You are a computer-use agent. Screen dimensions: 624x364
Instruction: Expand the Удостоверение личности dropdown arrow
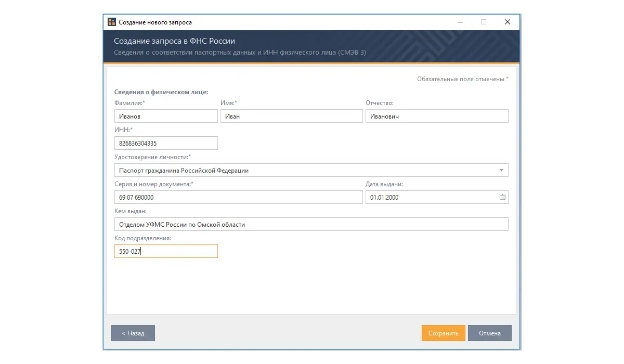click(x=501, y=170)
